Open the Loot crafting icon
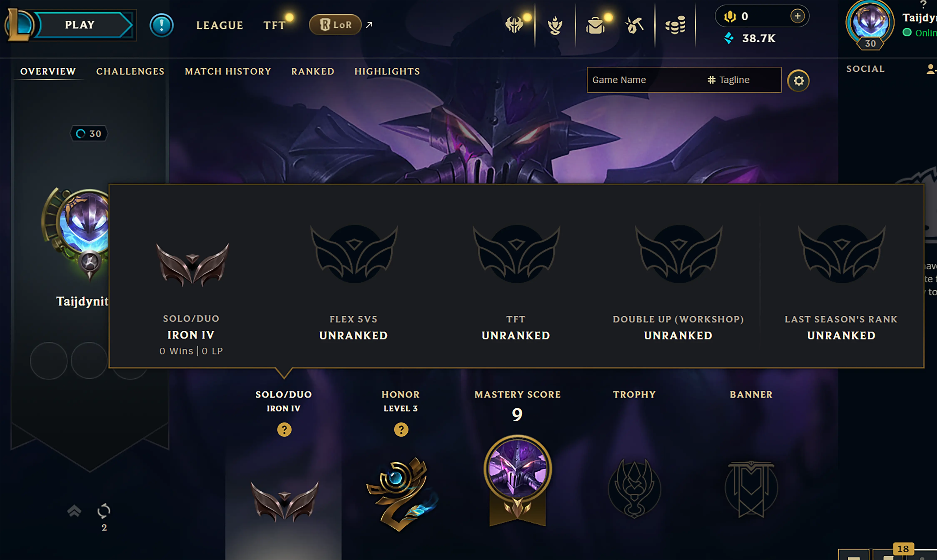 pyautogui.click(x=634, y=25)
